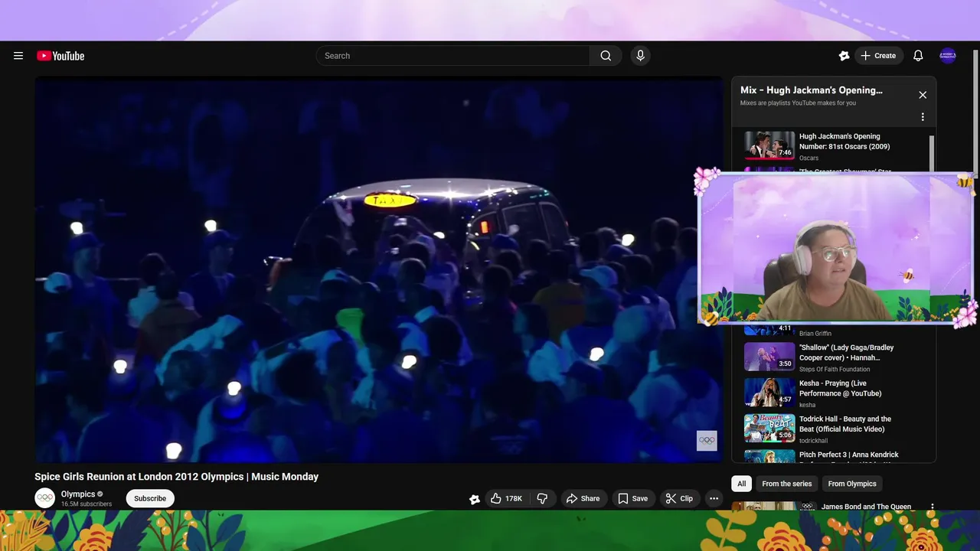Click icon left of like button

[475, 499]
